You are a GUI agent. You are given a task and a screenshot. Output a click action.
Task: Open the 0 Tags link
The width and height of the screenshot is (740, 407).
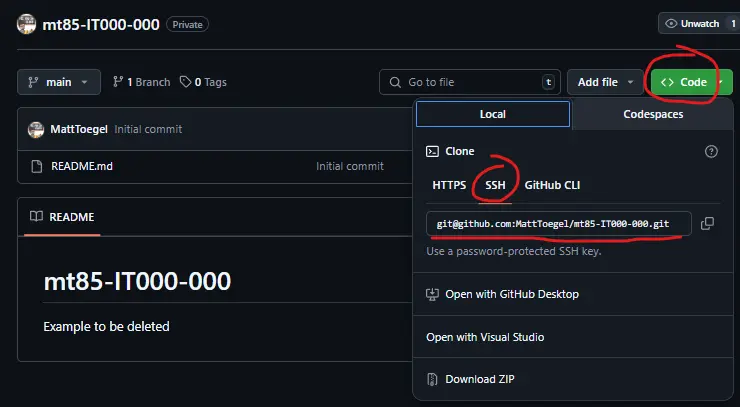pyautogui.click(x=203, y=82)
